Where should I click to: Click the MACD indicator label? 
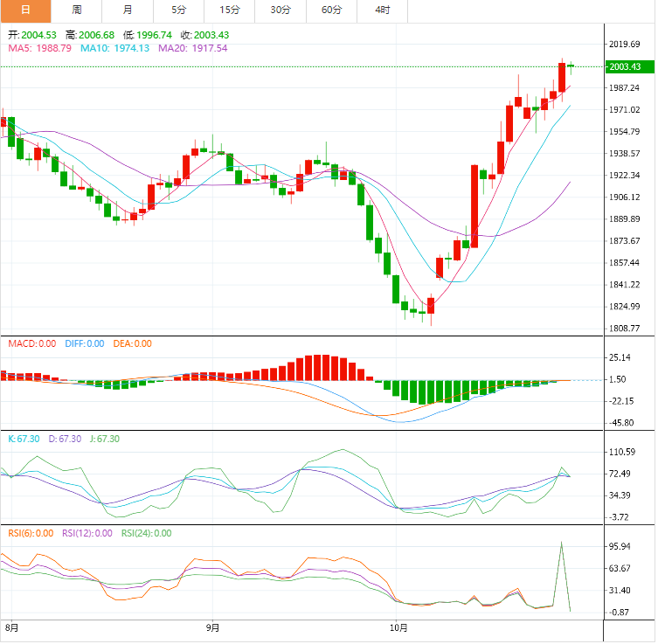point(31,344)
